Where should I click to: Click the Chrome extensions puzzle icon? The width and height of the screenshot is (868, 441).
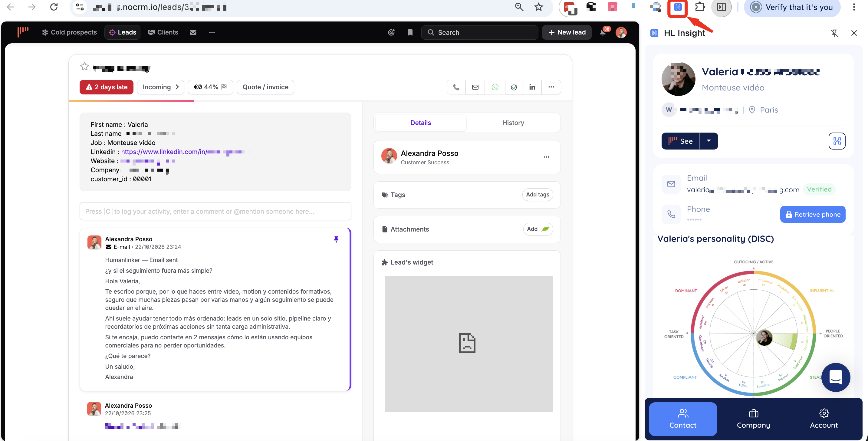699,7
